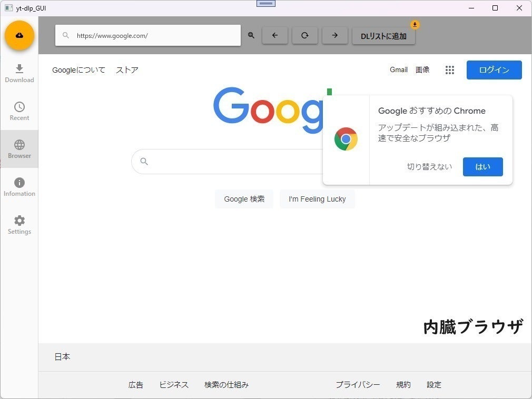This screenshot has width=532, height=399.
Task: Click the DLリストに追加 button
Action: 383,35
